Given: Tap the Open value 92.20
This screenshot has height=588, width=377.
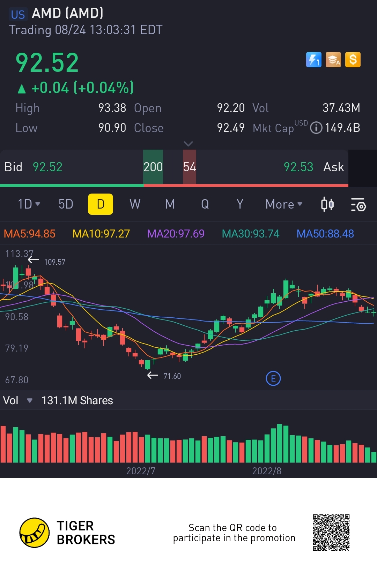Looking at the screenshot, I should (231, 108).
